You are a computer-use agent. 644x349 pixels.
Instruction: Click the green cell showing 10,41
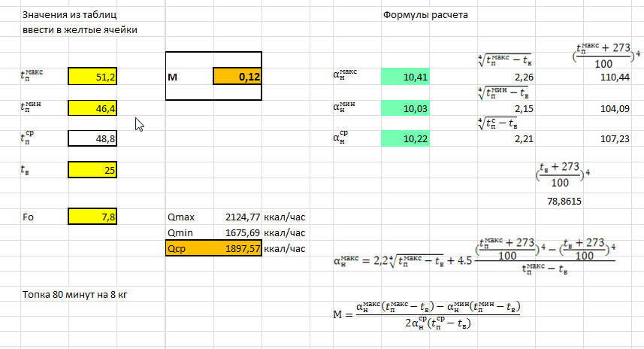tap(407, 76)
